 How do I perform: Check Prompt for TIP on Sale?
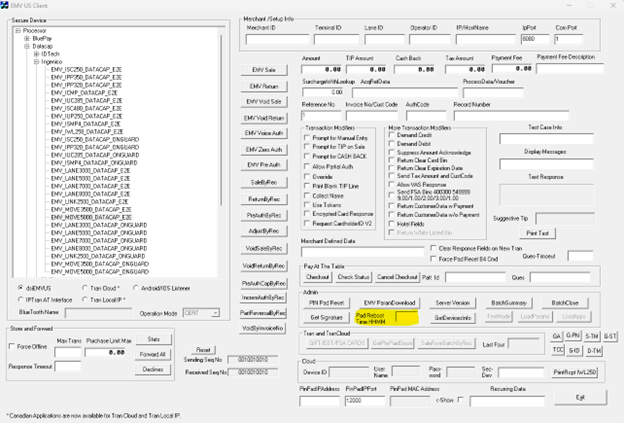(307, 147)
